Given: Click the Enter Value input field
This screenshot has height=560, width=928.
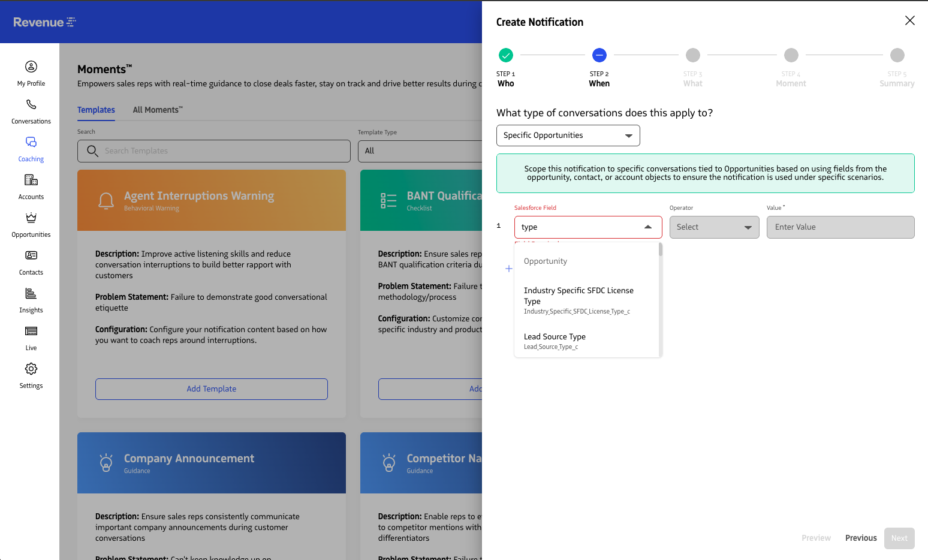Looking at the screenshot, I should 840,227.
